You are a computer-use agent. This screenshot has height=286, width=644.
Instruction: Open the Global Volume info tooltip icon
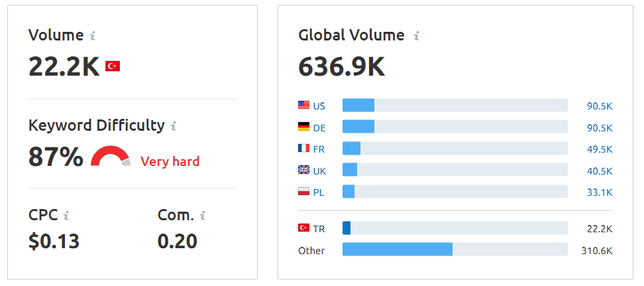click(x=417, y=36)
